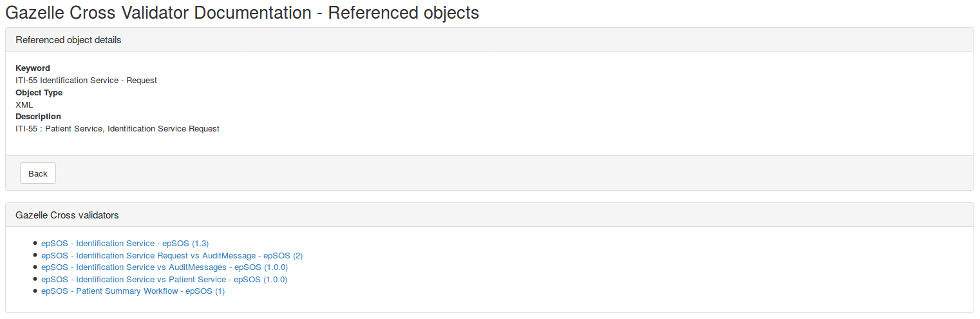The image size is (980, 319).
Task: Click the bullet beside Patient Summary Workflow
Action: (x=35, y=291)
